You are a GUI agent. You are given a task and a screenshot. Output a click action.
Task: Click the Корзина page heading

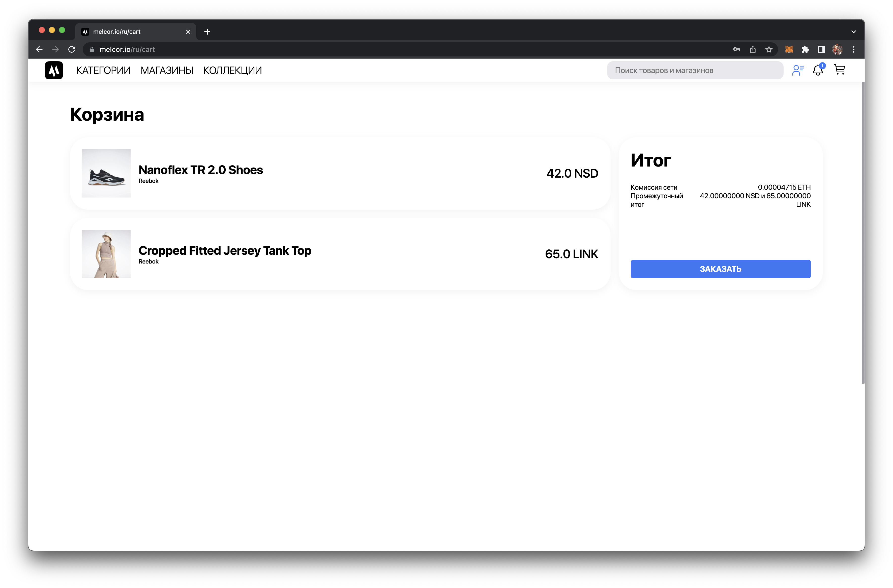[x=107, y=114]
